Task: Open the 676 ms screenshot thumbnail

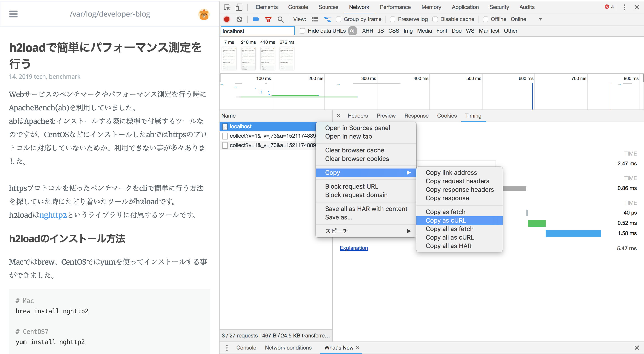Action: coord(286,59)
